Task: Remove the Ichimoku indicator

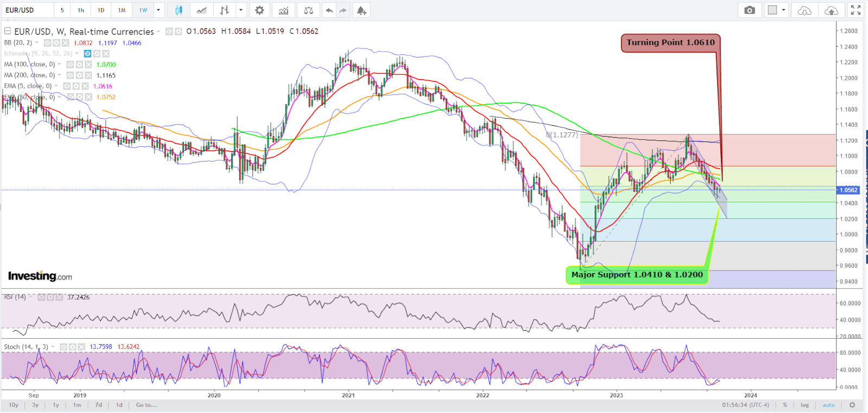Action: (x=106, y=54)
